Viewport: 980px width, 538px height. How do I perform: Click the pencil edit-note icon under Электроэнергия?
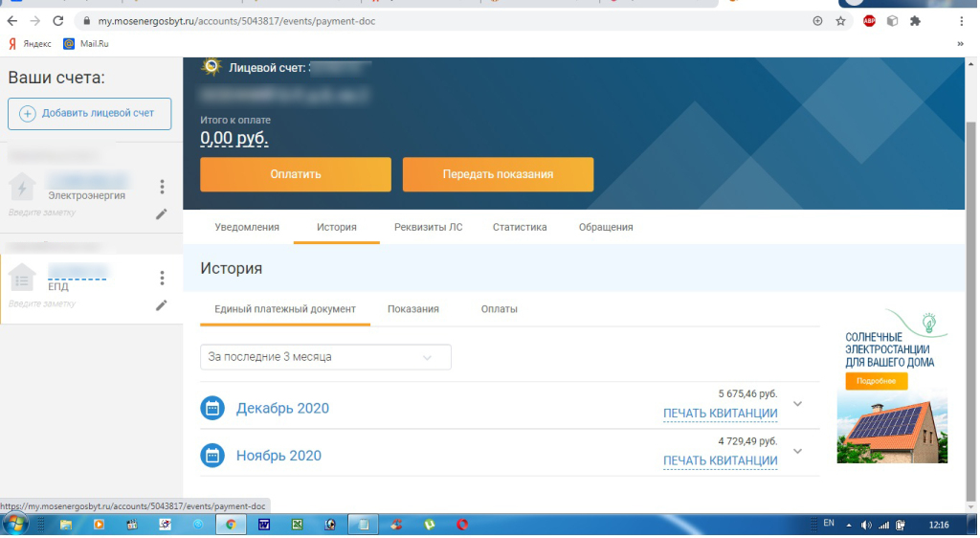161,214
